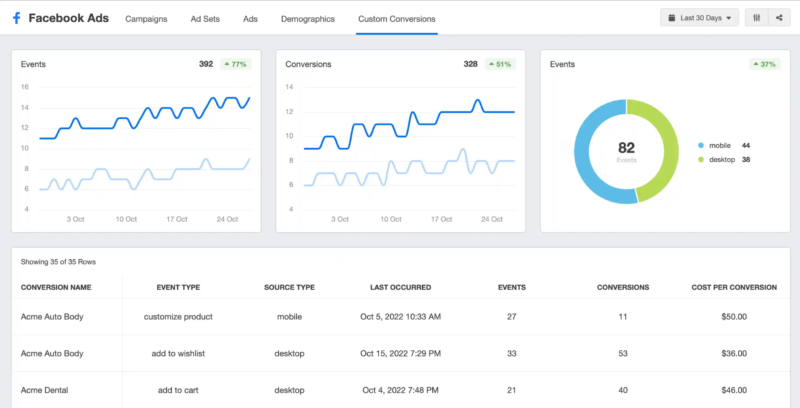Click the Conversions total 328 value
The height and width of the screenshot is (408, 800).
[x=470, y=64]
